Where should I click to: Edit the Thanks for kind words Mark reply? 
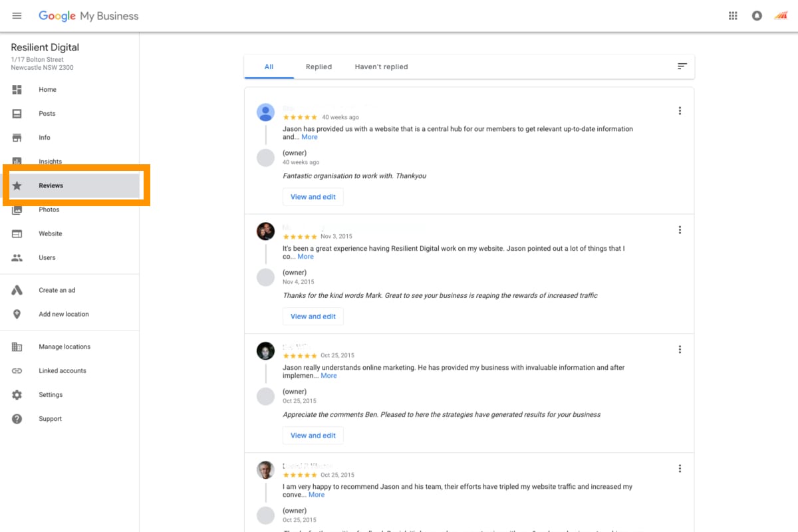313,317
